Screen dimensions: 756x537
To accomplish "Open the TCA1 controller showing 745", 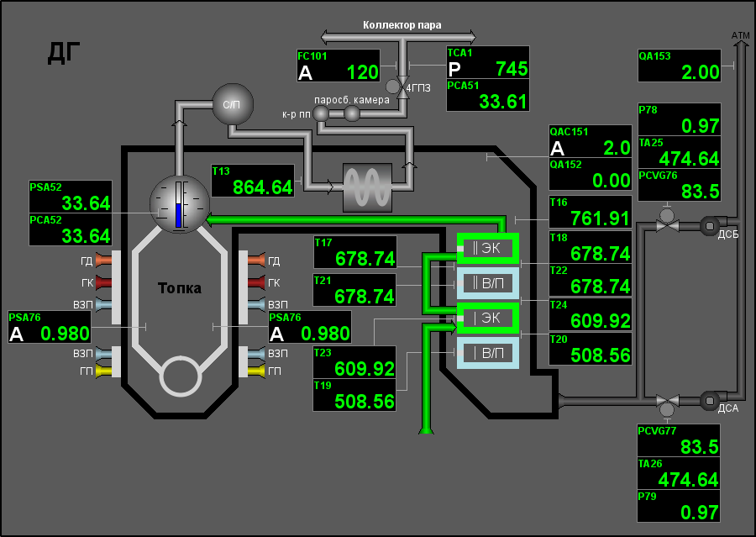I will pyautogui.click(x=488, y=62).
